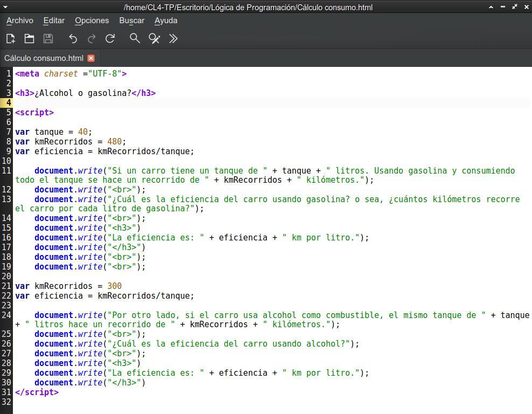Open the window menu arrow in title bar

tap(5, 7)
